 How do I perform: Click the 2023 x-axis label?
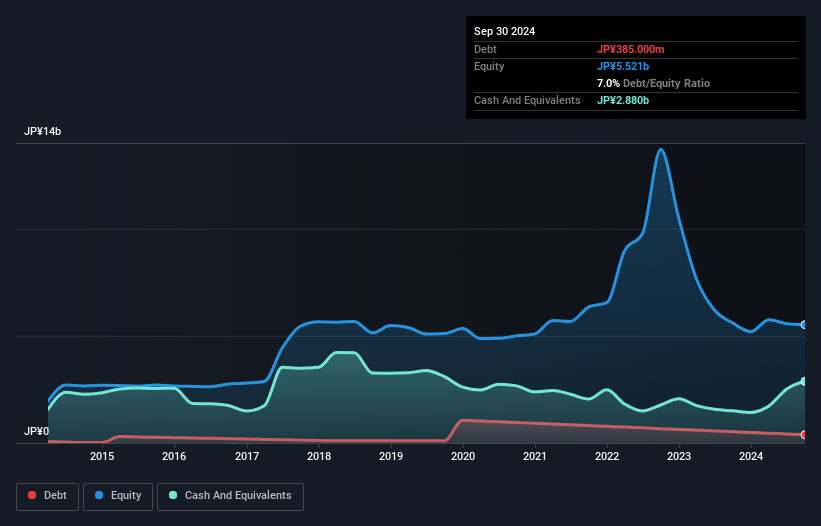pyautogui.click(x=679, y=456)
